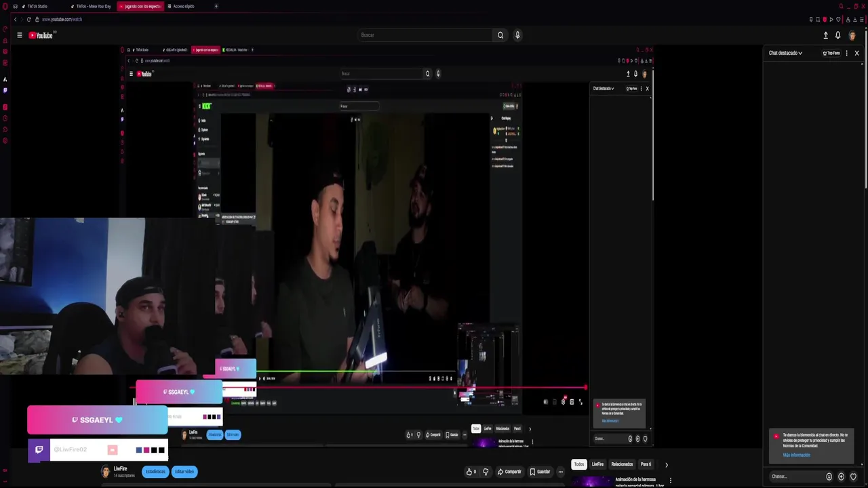Open the account avatar menu in the YouTube header
Screen dimensions: 868x488
coord(852,35)
